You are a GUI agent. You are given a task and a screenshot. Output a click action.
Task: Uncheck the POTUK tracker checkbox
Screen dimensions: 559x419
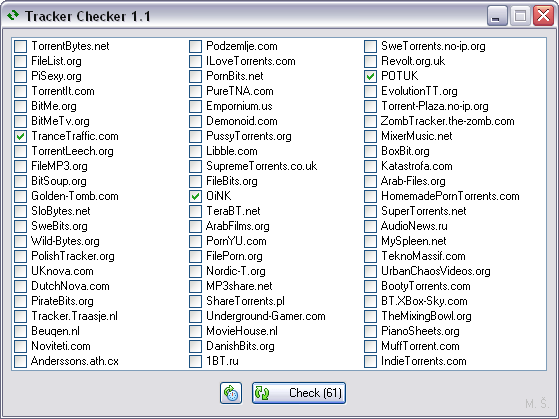(x=370, y=76)
